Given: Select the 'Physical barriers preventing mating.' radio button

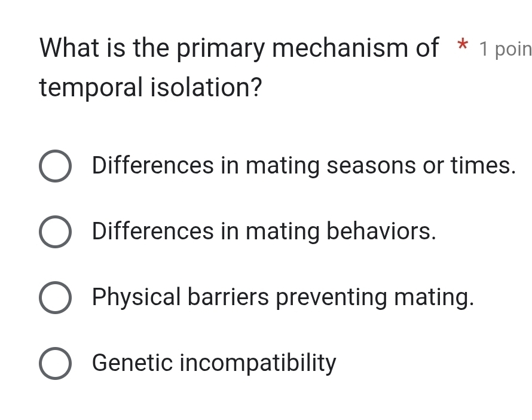Looking at the screenshot, I should click(56, 297).
